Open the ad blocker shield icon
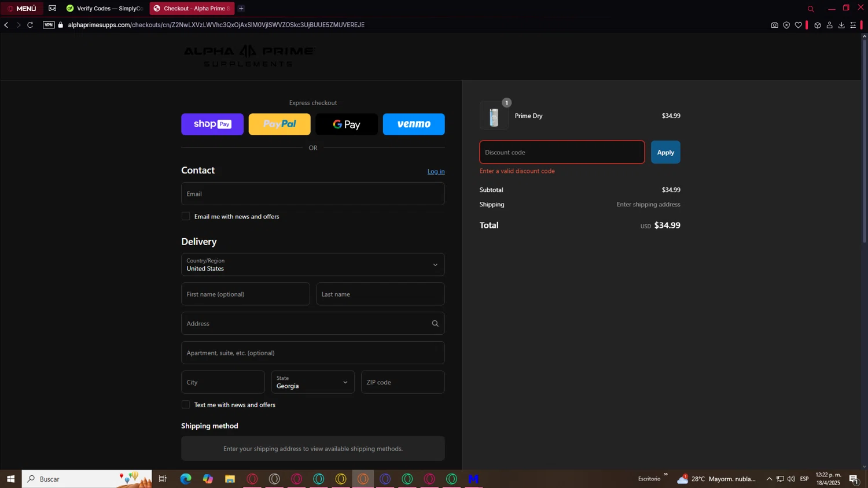 [786, 25]
